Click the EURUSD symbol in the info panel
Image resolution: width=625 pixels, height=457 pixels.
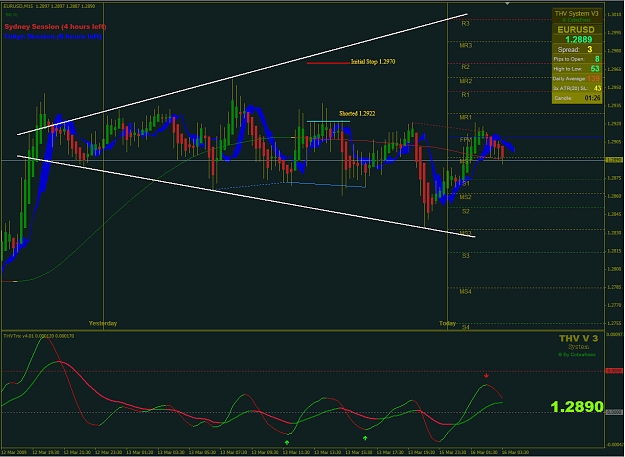coord(576,29)
